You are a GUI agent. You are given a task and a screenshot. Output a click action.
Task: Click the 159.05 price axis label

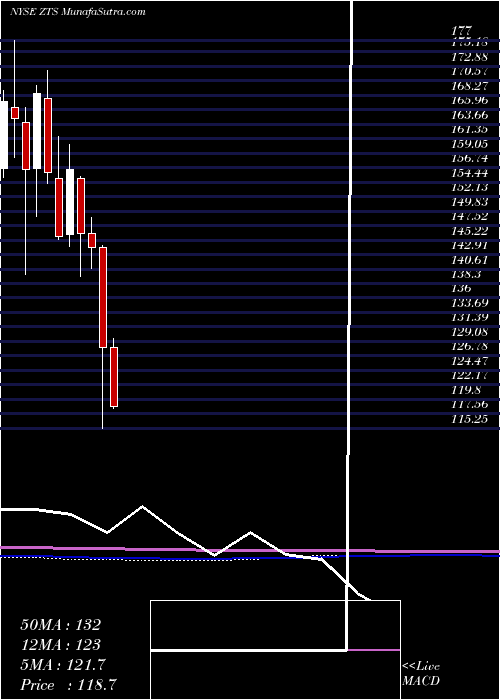pos(471,144)
